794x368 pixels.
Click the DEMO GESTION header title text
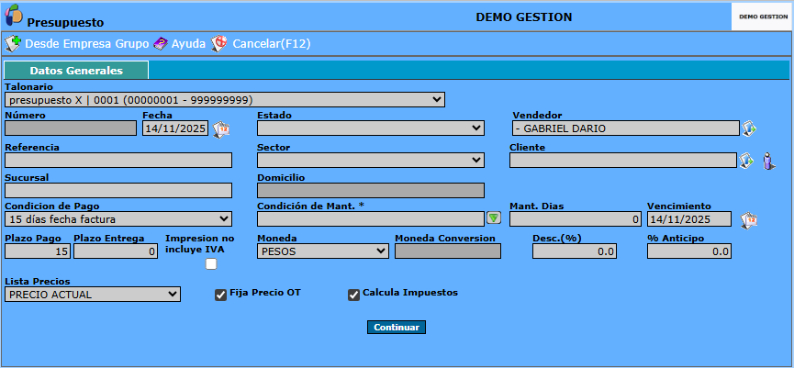[524, 17]
